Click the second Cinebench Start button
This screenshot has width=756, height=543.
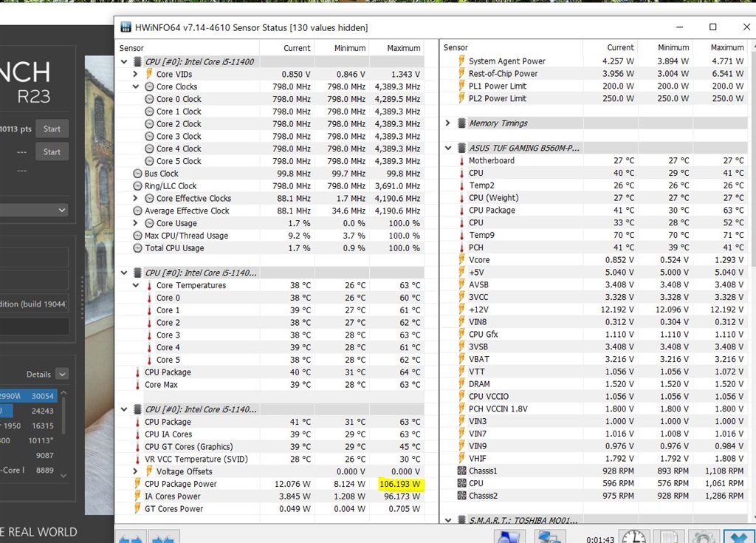(x=52, y=152)
